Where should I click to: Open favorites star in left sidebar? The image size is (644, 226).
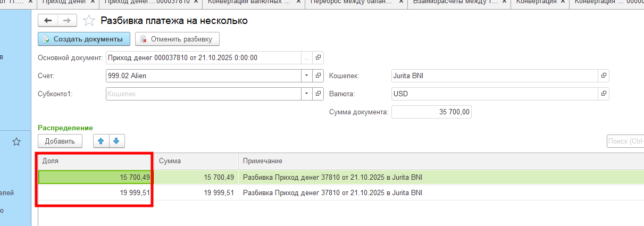coord(16,141)
